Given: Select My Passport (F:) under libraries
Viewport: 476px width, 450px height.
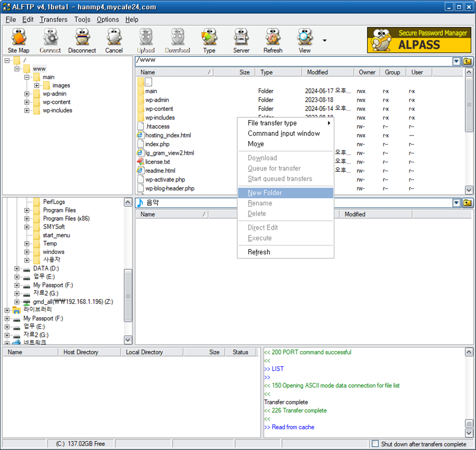Looking at the screenshot, I should click(x=43, y=318).
